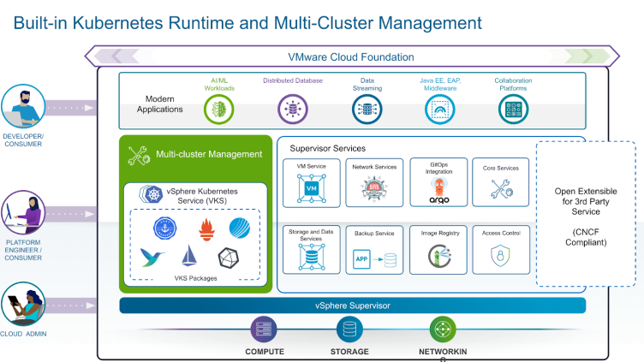This screenshot has width=644, height=362.
Task: Click the Prometheus flame package icon
Action: pos(206,229)
